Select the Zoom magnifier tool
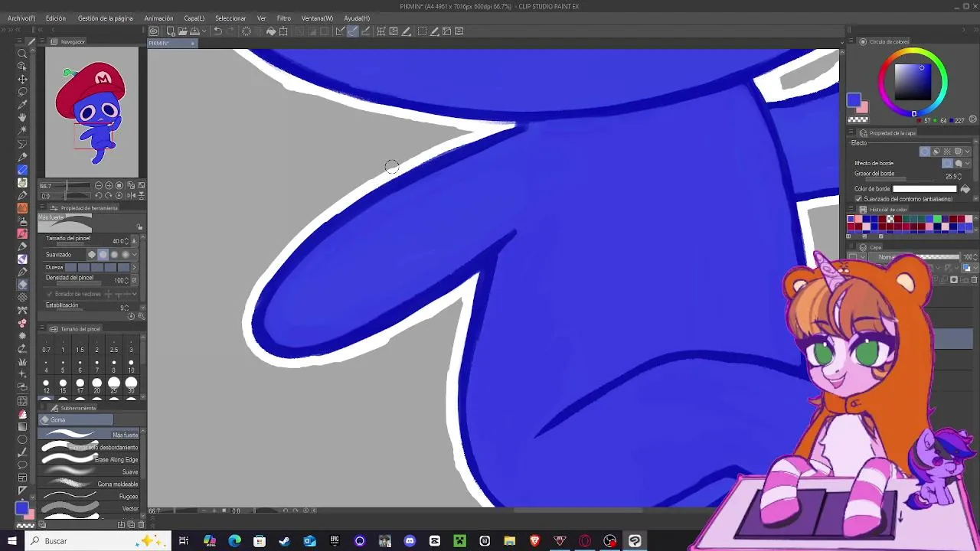Image resolution: width=980 pixels, height=551 pixels. point(22,54)
